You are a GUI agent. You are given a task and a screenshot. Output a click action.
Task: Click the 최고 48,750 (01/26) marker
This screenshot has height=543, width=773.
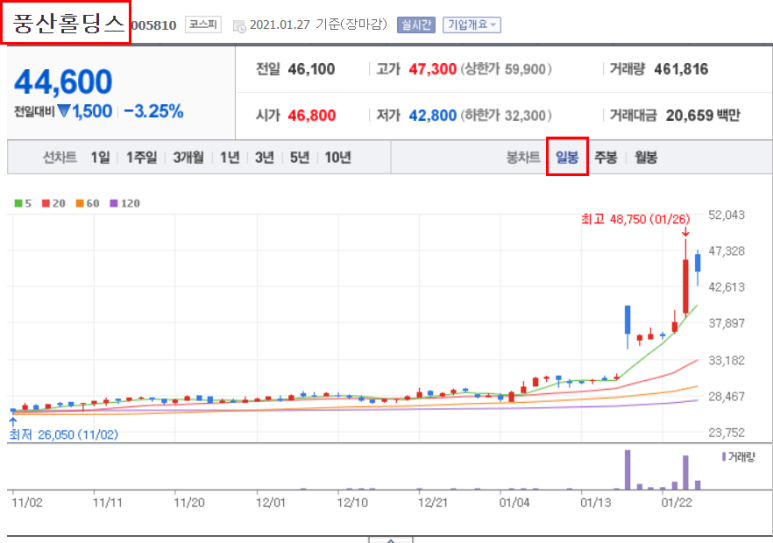[635, 219]
